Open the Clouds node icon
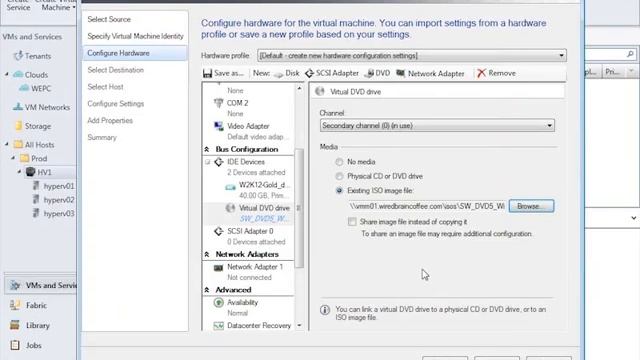Viewport: 640px width, 360px height. (18, 74)
